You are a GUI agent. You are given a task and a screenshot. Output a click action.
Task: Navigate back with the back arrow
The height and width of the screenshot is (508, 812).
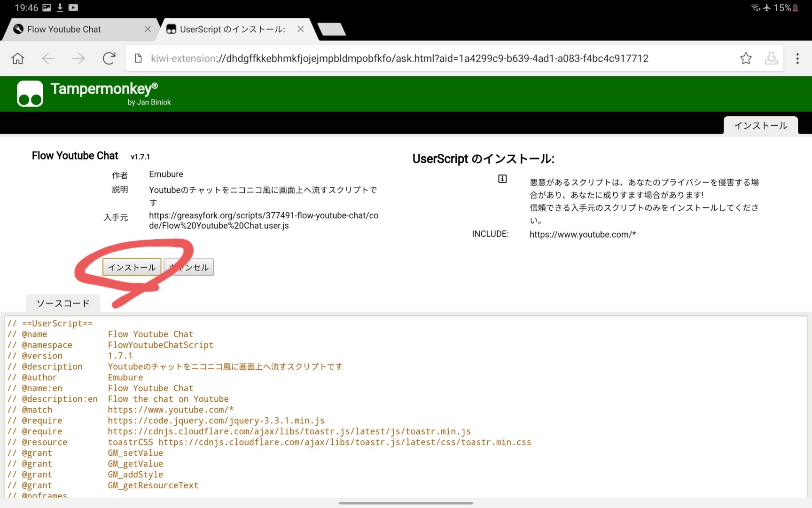click(x=48, y=58)
